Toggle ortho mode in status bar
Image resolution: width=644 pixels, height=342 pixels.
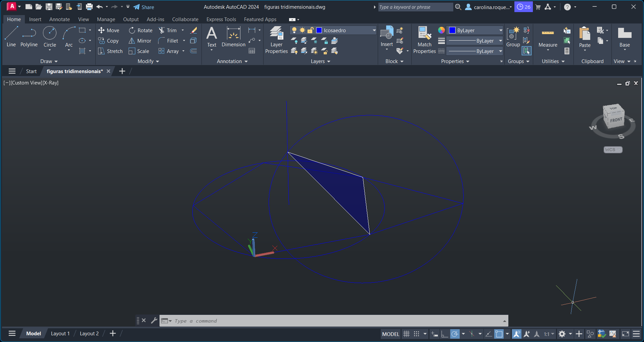[445, 334]
